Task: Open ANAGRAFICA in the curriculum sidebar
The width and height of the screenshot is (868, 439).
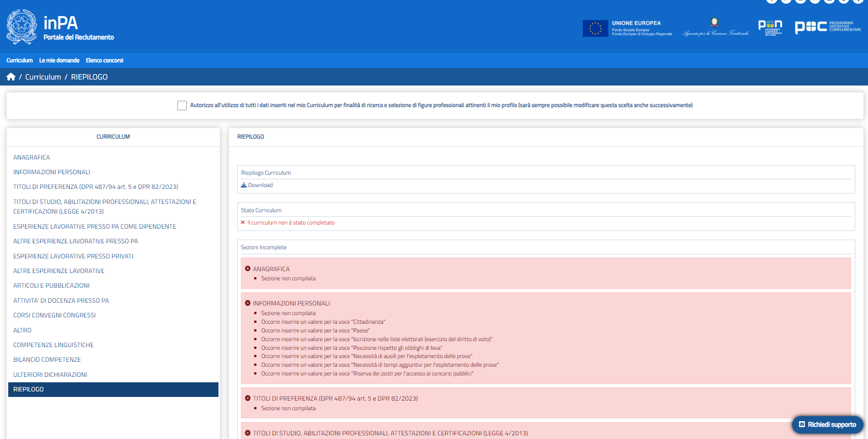Action: point(32,157)
